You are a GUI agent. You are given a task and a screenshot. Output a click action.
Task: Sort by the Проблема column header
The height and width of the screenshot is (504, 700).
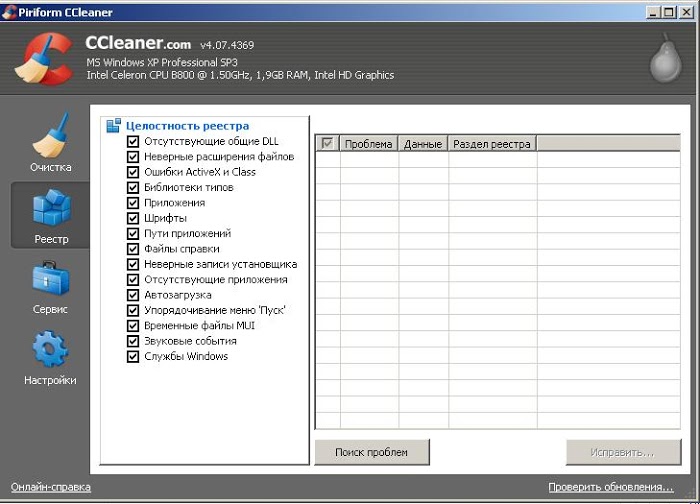pos(369,144)
